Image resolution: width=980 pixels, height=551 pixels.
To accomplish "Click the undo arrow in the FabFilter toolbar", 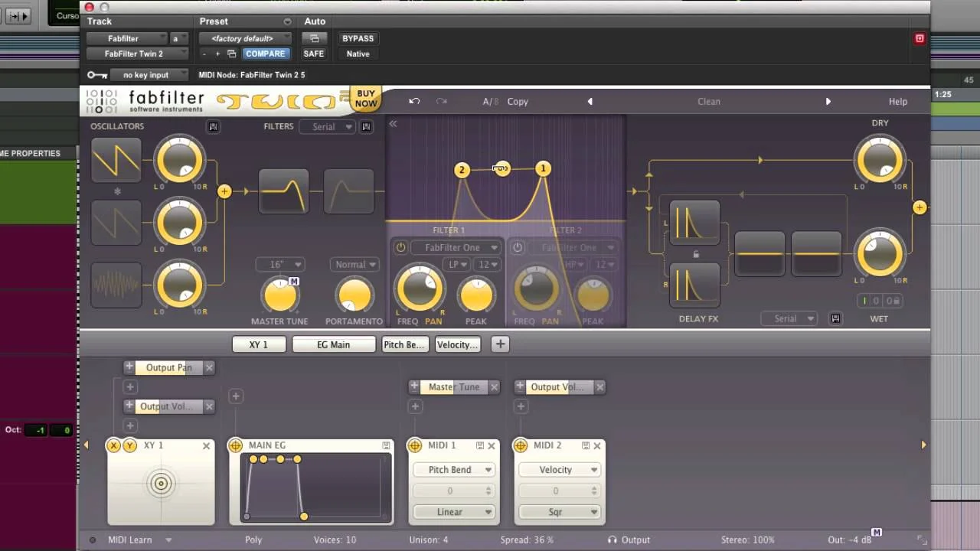I will click(x=414, y=101).
